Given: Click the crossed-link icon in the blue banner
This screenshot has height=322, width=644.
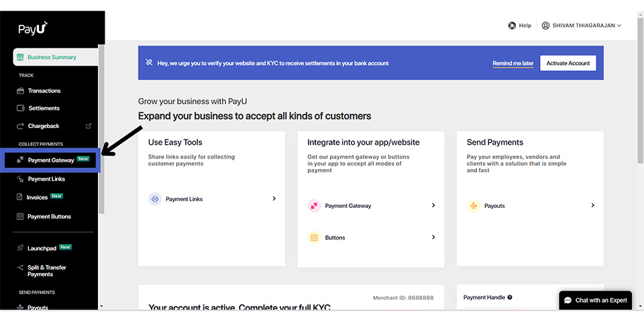Looking at the screenshot, I should pos(149,63).
